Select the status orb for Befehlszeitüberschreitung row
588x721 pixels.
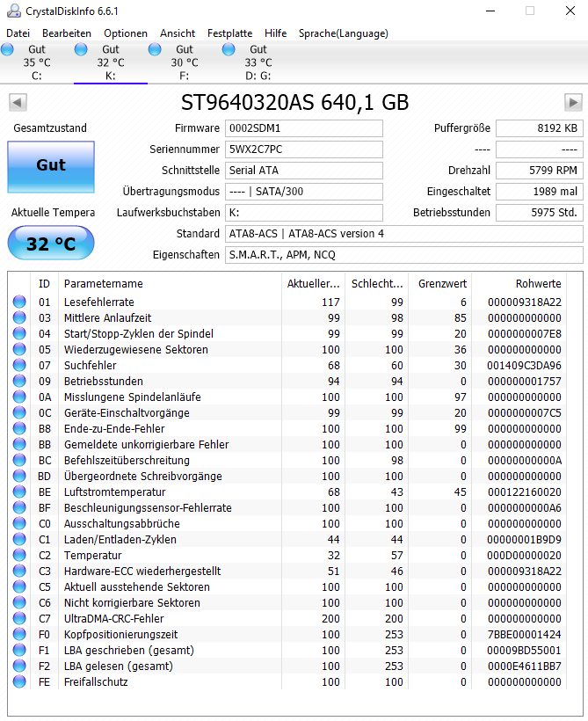click(19, 460)
